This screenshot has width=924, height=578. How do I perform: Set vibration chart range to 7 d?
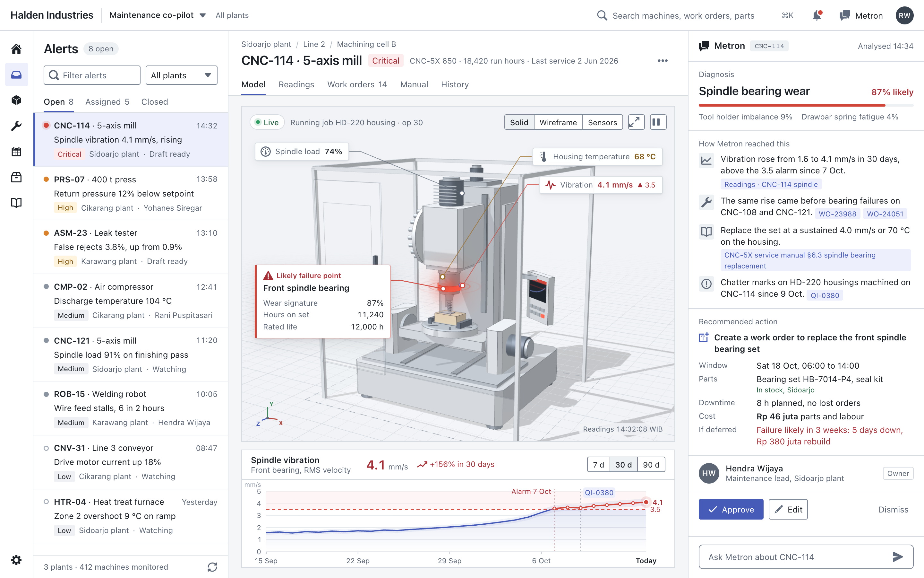pos(598,464)
